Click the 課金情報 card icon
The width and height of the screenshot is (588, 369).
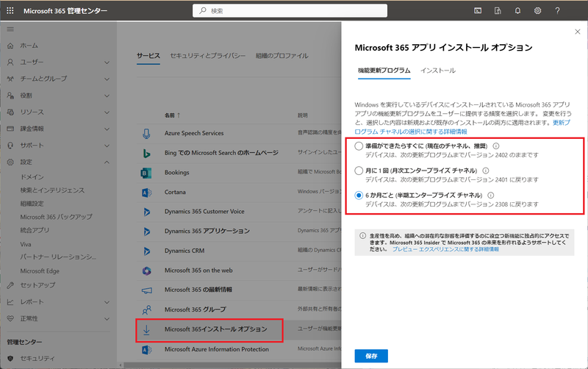point(10,129)
